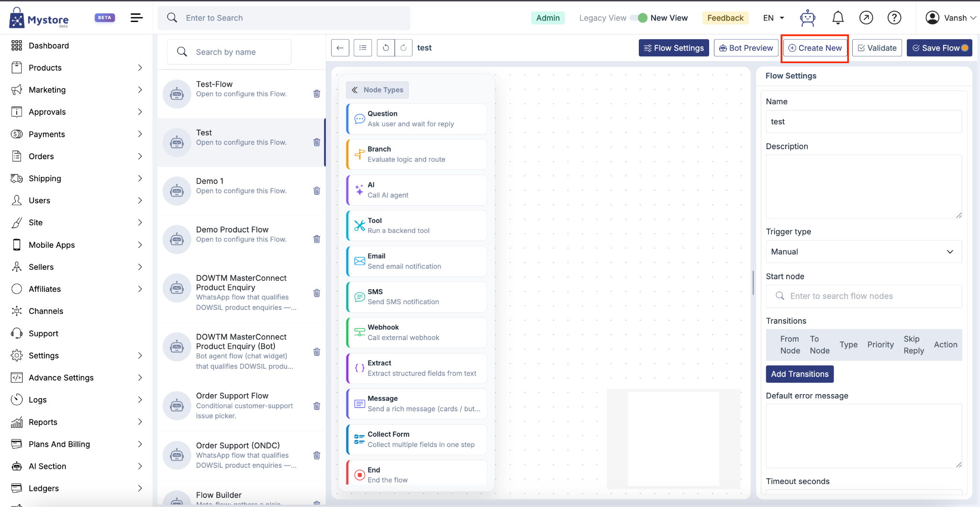Image resolution: width=980 pixels, height=507 pixels.
Task: Open the EN language dropdown
Action: 774,18
